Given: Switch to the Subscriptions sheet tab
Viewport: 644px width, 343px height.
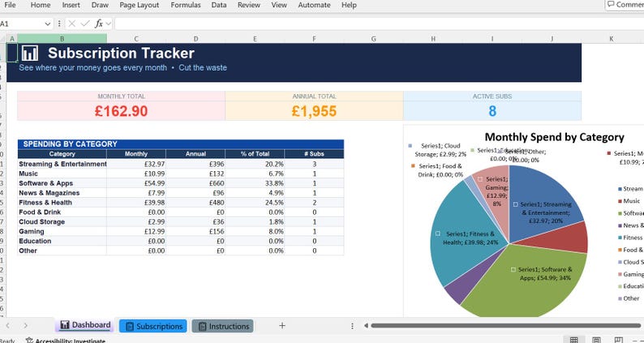Looking at the screenshot, I should point(152,326).
